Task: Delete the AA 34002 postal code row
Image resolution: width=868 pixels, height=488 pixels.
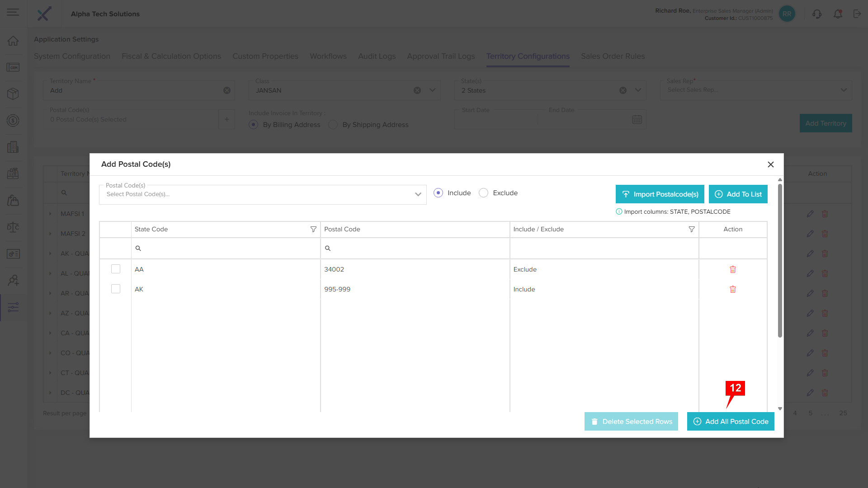Action: [x=733, y=269]
